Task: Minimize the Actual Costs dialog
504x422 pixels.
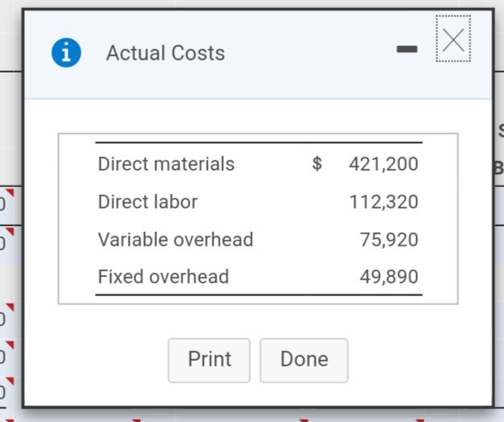Action: point(407,49)
